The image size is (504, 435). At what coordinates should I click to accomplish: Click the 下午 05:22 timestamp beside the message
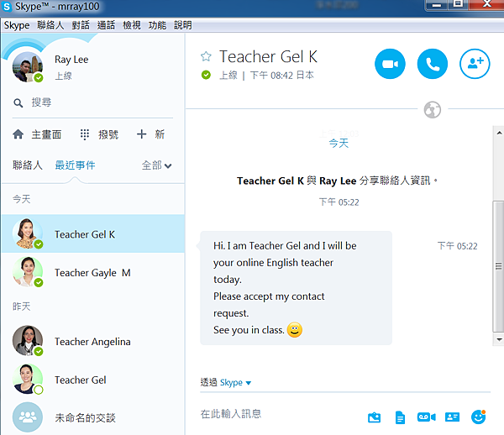(458, 246)
